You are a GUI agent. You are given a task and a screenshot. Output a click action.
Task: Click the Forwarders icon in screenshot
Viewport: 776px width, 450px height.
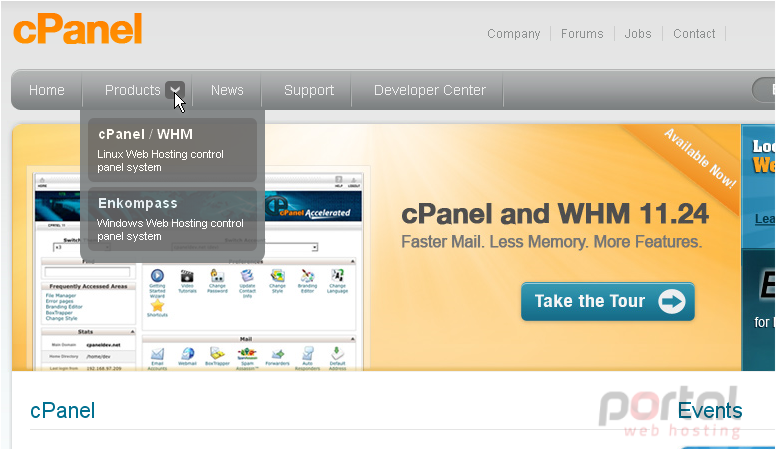click(278, 354)
